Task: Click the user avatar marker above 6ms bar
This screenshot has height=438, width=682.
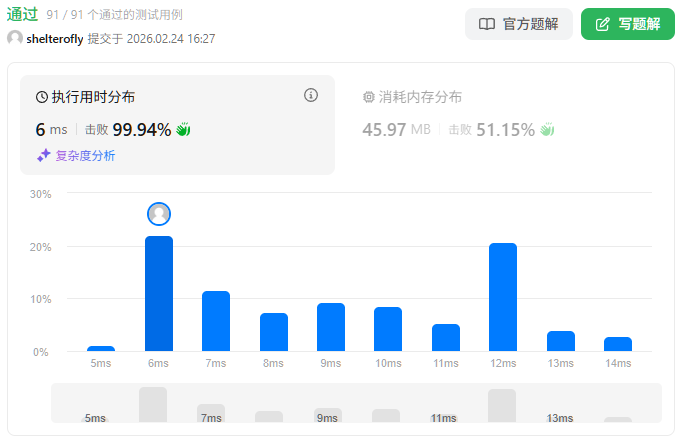Action: (159, 213)
